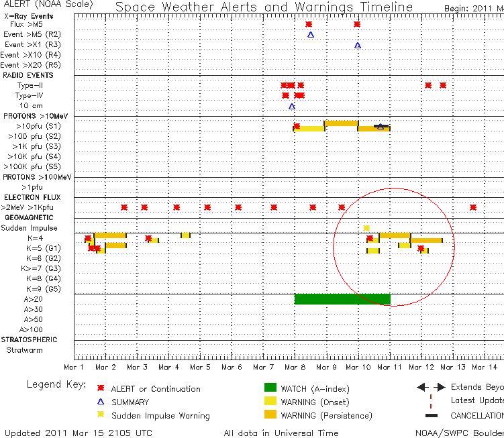Image resolution: width=504 pixels, height=438 pixels.
Task: Click the 'Mar 8' date label on the axis
Action: [295, 367]
